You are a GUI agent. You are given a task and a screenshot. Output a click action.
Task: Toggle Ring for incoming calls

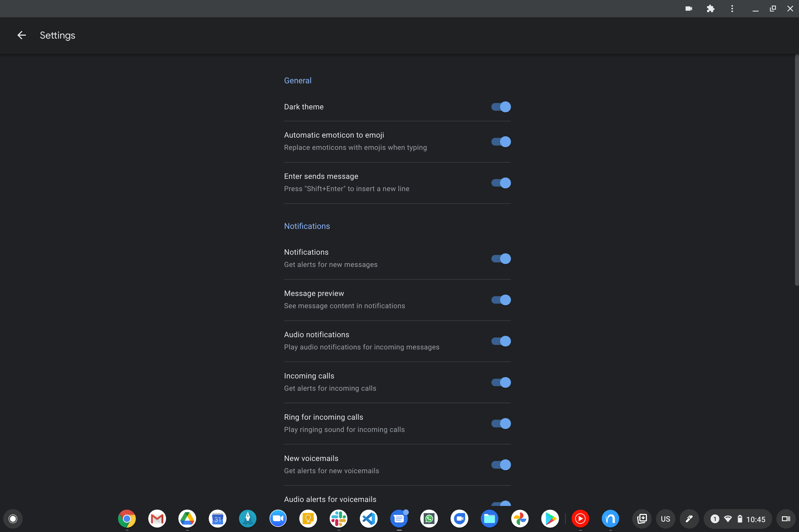pos(501,423)
